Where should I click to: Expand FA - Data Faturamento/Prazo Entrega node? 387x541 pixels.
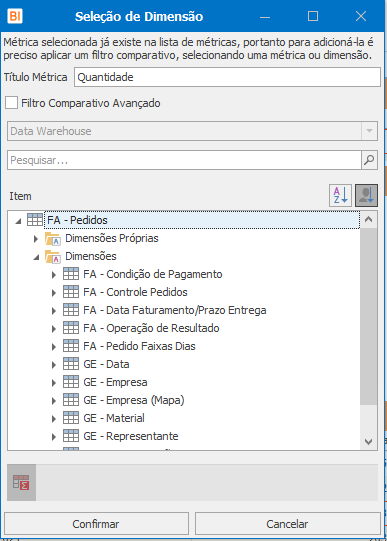(x=54, y=311)
